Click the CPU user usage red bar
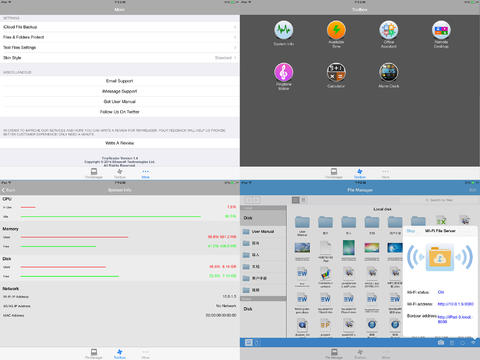This screenshot has height=360, width=480. (x=28, y=207)
